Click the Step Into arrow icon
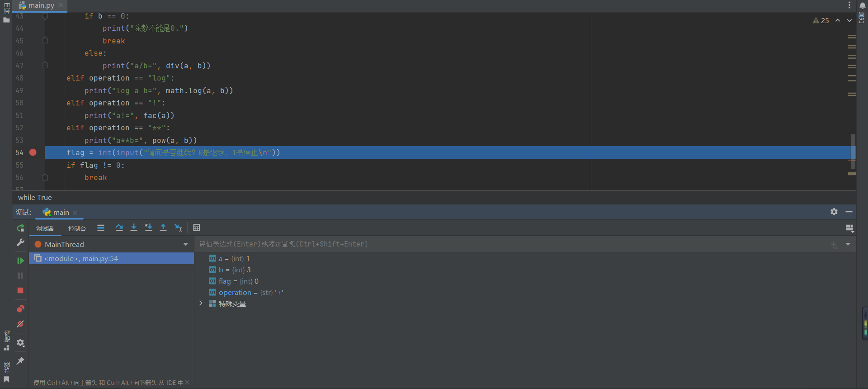The image size is (868, 389). pyautogui.click(x=134, y=228)
